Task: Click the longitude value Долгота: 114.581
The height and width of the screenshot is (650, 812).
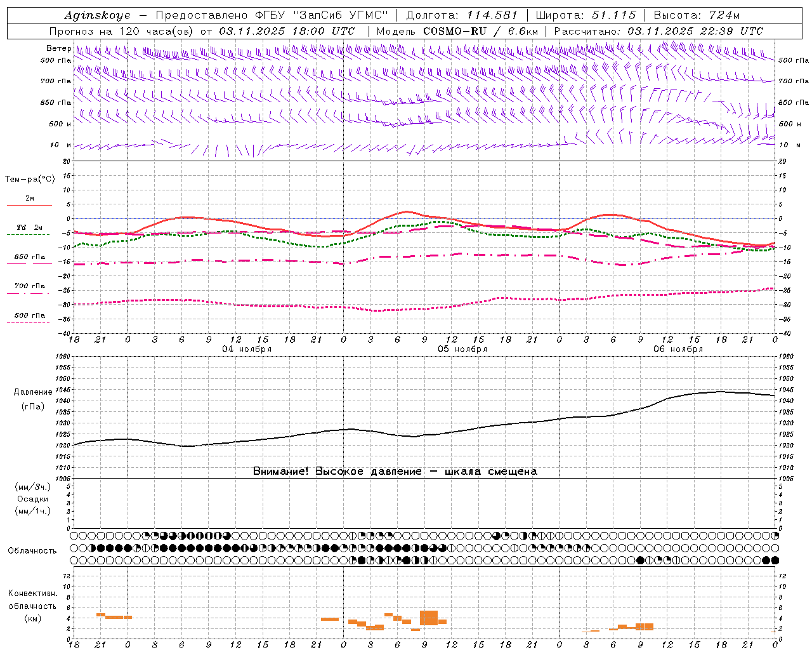Action: point(462,15)
